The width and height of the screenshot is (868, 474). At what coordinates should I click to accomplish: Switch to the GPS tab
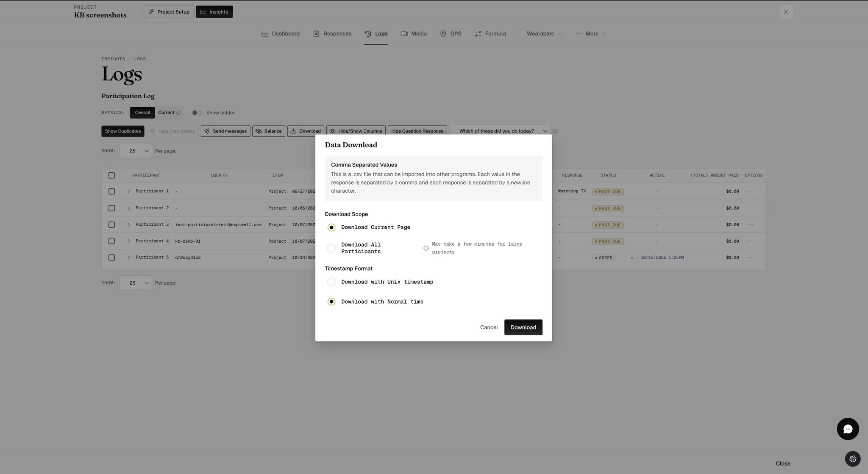pos(451,34)
